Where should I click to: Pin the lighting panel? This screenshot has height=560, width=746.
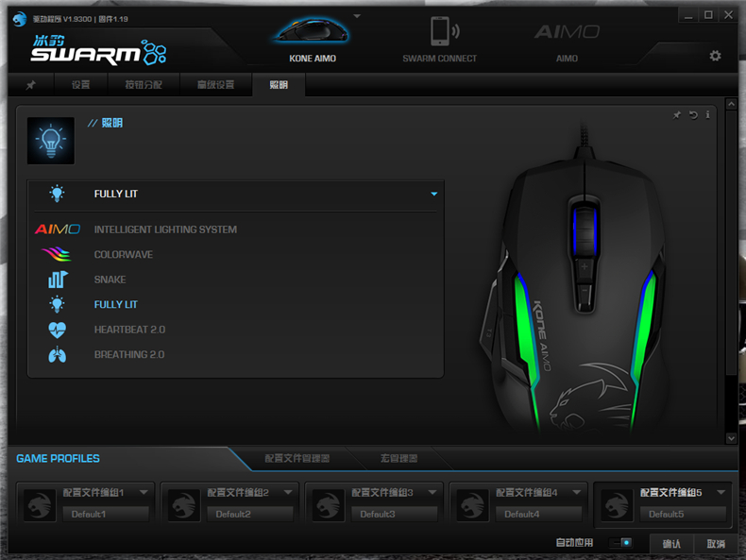pos(676,114)
